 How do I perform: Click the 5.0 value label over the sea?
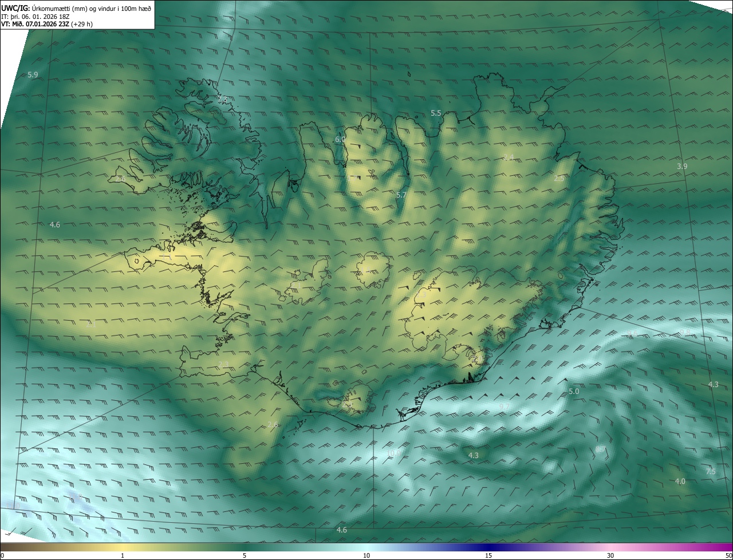pos(574,391)
